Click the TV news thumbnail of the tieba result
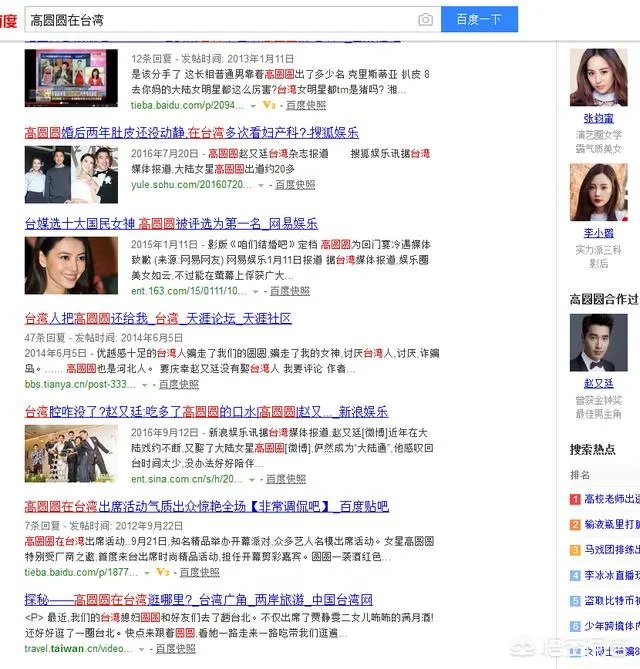 point(71,78)
